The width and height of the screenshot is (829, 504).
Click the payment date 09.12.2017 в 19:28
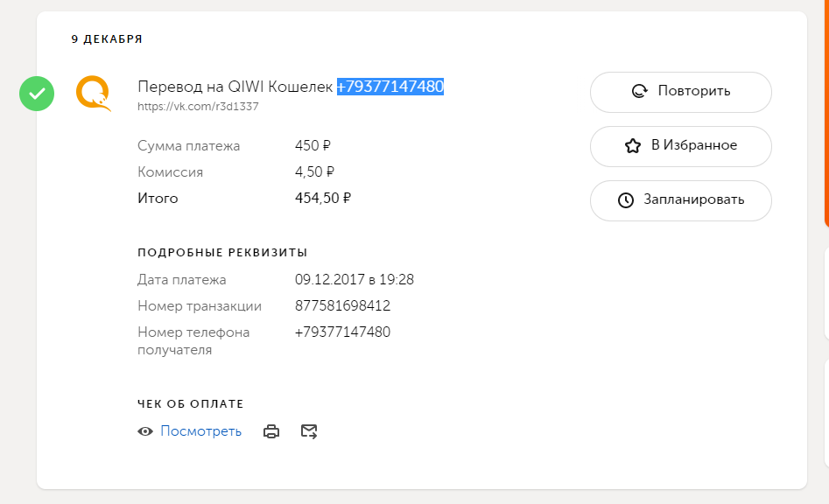[x=355, y=279]
